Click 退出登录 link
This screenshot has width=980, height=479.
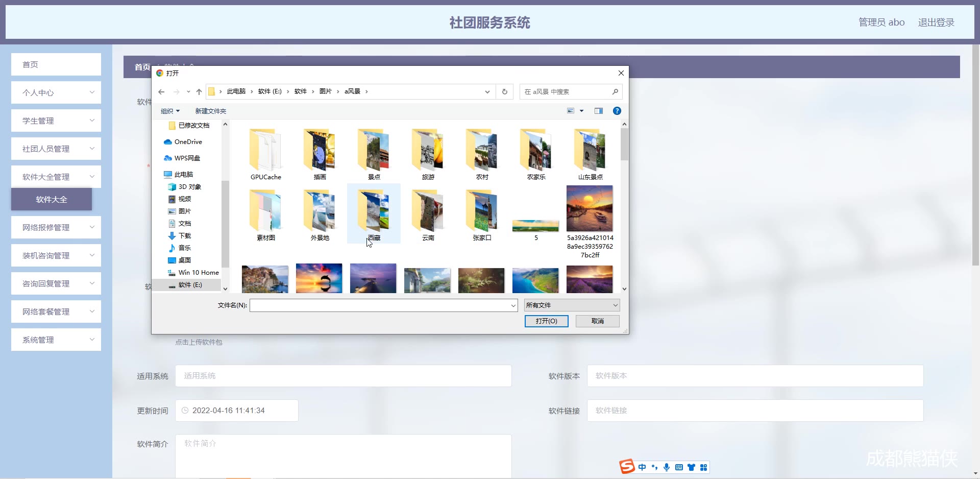[936, 22]
